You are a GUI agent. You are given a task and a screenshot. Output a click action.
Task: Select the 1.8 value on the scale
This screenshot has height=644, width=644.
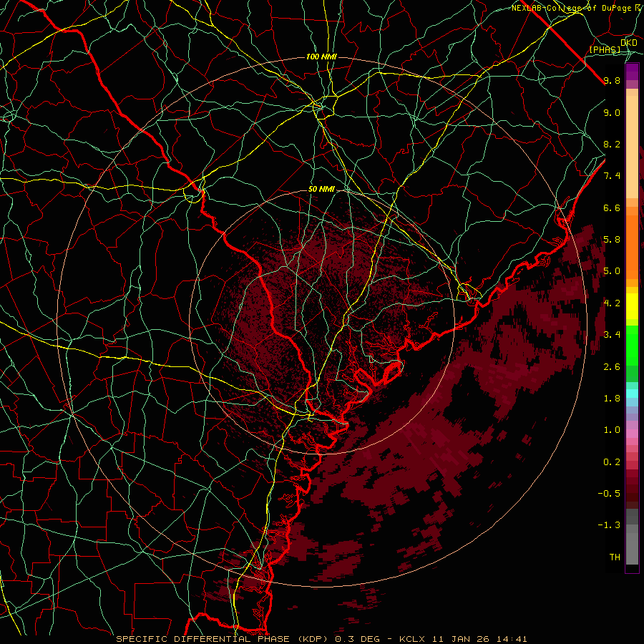[612, 399]
